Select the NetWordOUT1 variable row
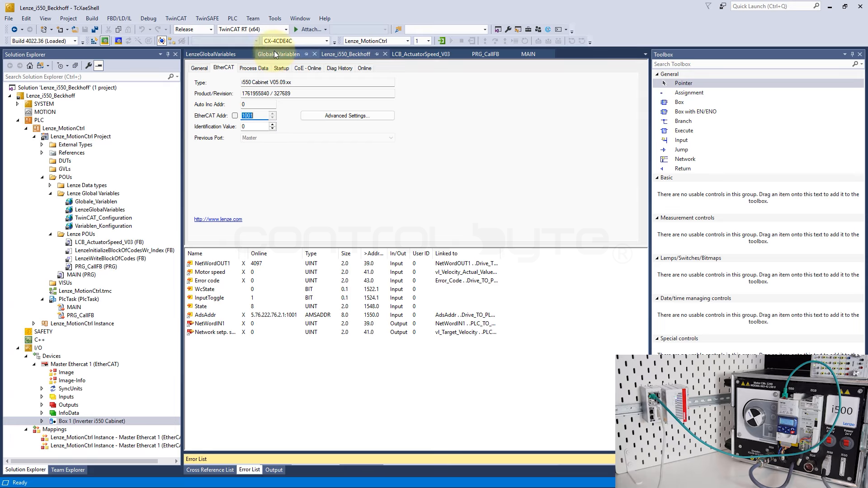 [342, 263]
